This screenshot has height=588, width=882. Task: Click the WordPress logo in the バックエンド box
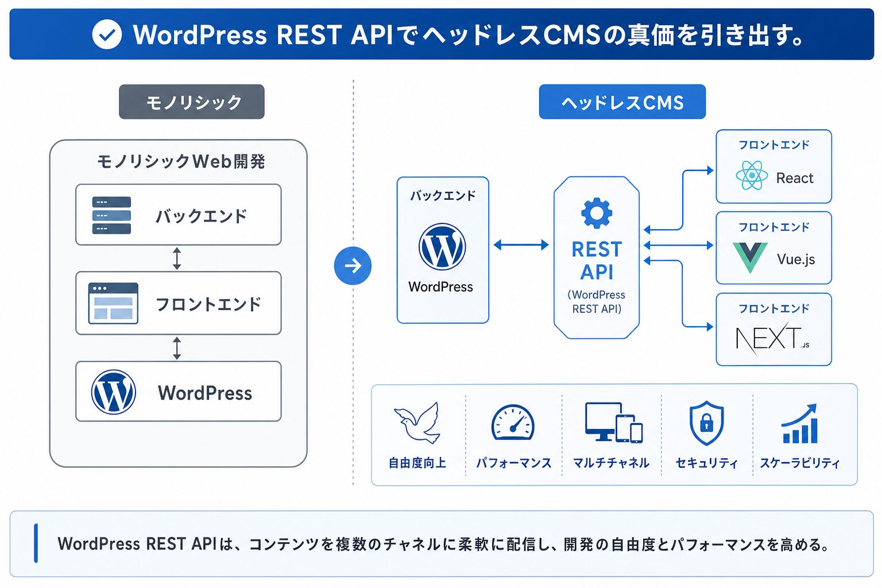pos(442,246)
